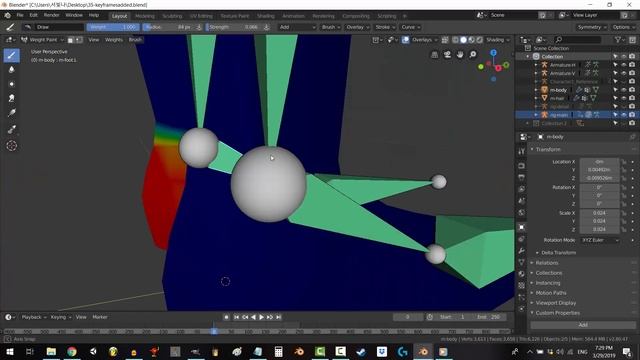Open the Weight Paint mode dropdown
The image size is (640, 360).
(x=42, y=40)
